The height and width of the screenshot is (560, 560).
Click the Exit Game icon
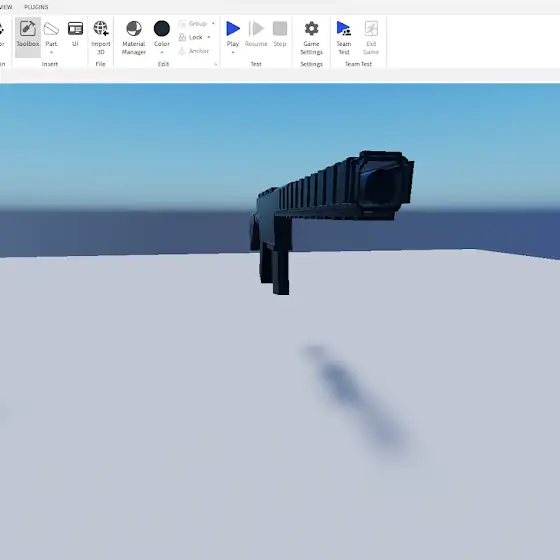pos(371,29)
